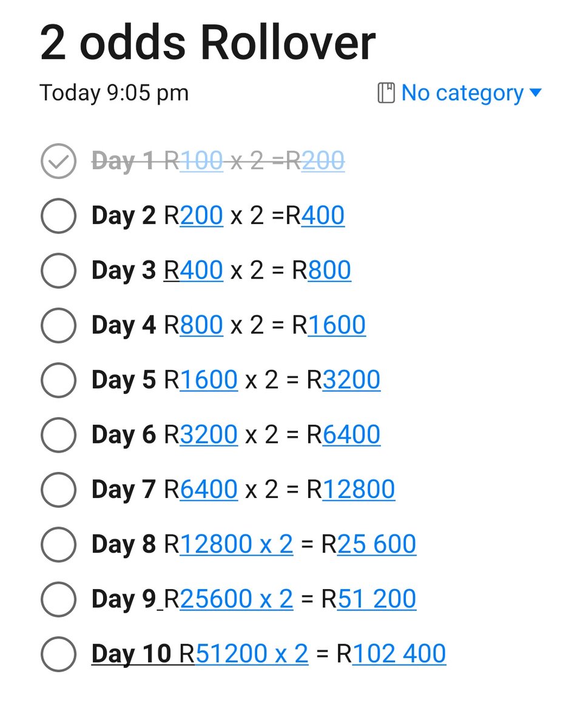
Task: Tick the Day 3 checkbox
Action: pos(58,271)
